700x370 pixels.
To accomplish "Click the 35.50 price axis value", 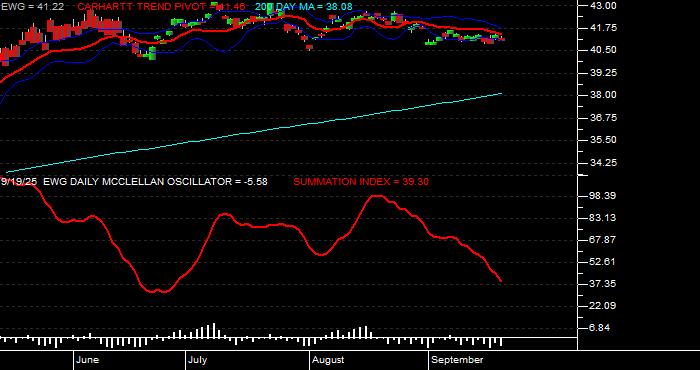I will point(604,140).
